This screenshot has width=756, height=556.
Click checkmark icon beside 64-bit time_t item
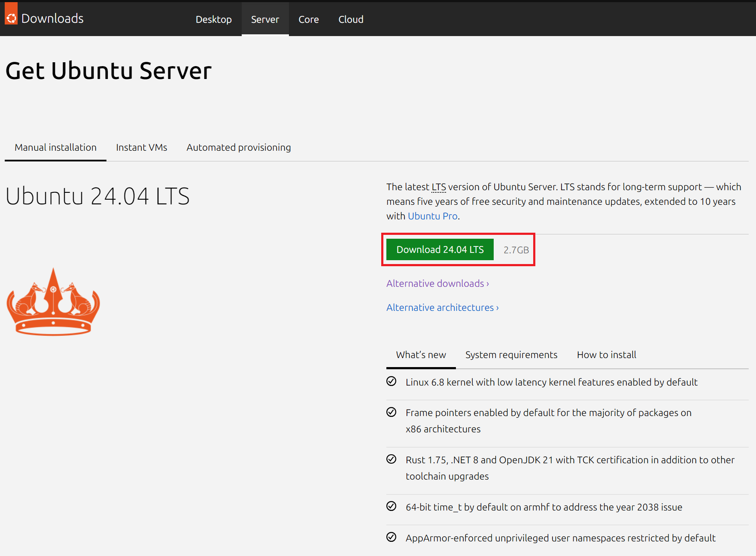click(391, 506)
